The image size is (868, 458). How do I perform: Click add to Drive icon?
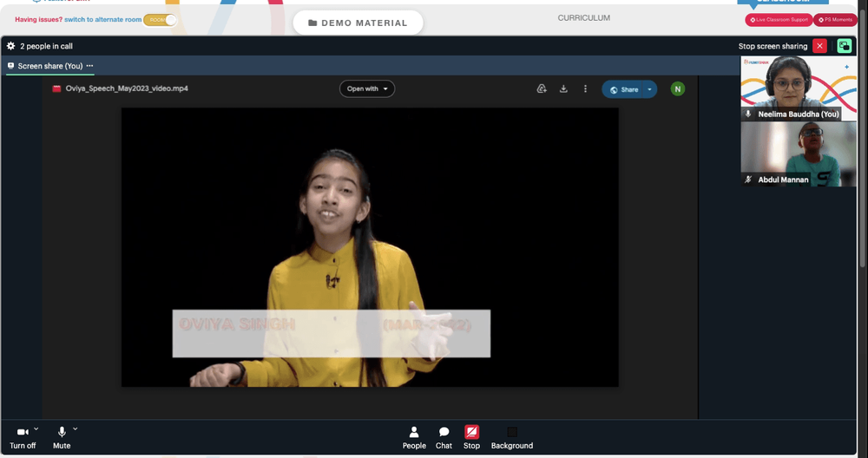point(542,88)
